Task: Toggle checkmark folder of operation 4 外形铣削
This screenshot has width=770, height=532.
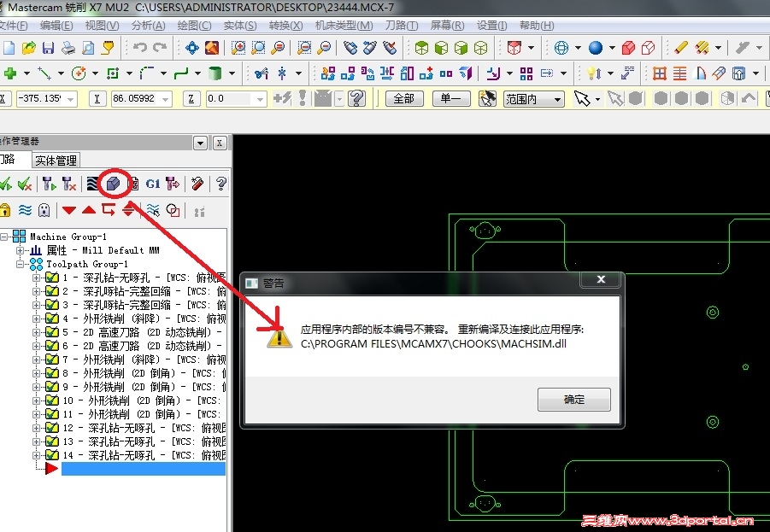Action: [x=52, y=319]
